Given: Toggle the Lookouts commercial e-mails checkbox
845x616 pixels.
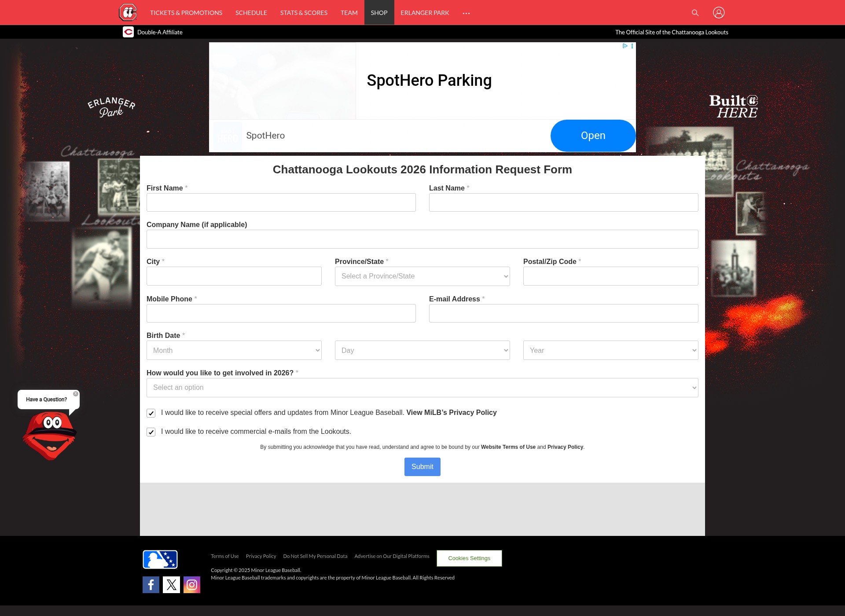Looking at the screenshot, I should coord(151,432).
